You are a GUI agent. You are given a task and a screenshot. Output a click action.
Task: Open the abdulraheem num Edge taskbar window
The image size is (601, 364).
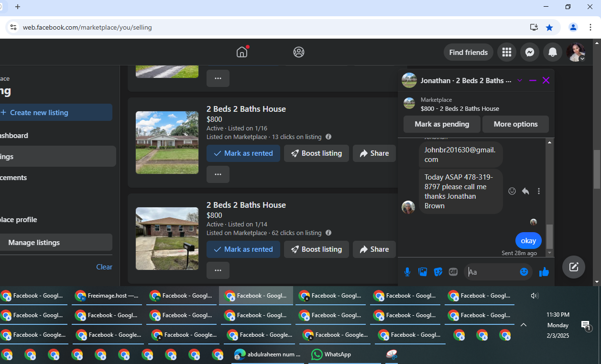[268, 354]
